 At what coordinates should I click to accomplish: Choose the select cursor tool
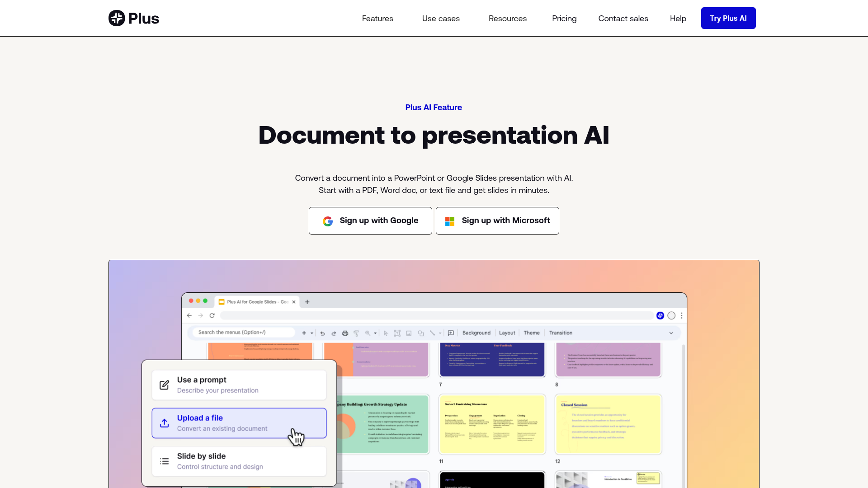click(386, 333)
